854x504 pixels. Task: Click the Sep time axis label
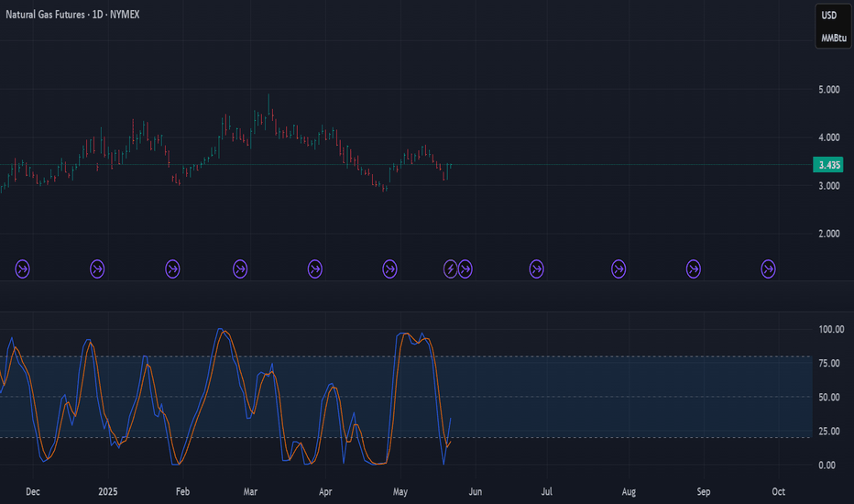tap(704, 491)
